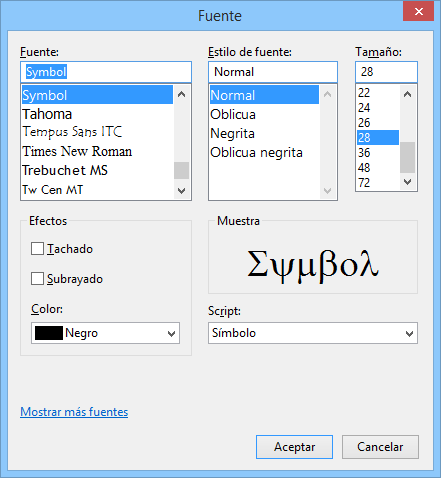Close the Fuente dialog with the red X
The width and height of the screenshot is (441, 478).
coord(419,12)
